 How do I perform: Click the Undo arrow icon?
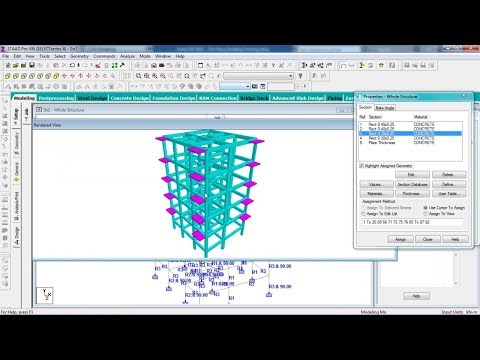tap(72, 65)
